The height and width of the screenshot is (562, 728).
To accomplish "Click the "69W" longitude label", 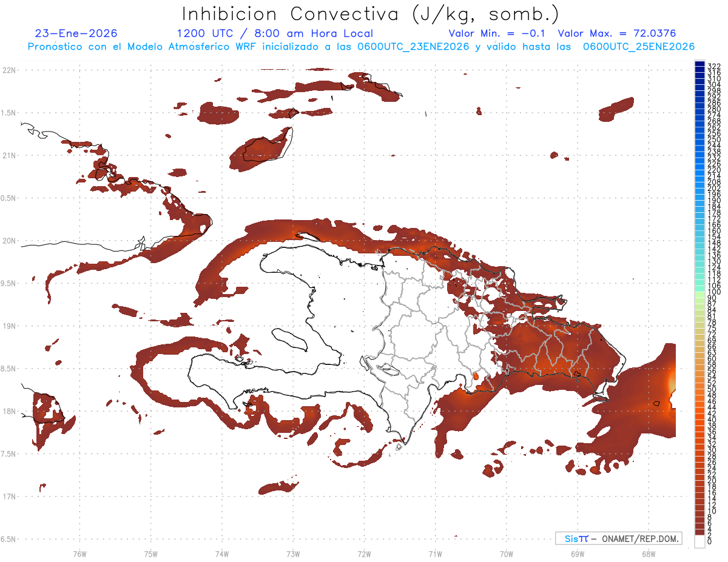I will (x=577, y=554).
